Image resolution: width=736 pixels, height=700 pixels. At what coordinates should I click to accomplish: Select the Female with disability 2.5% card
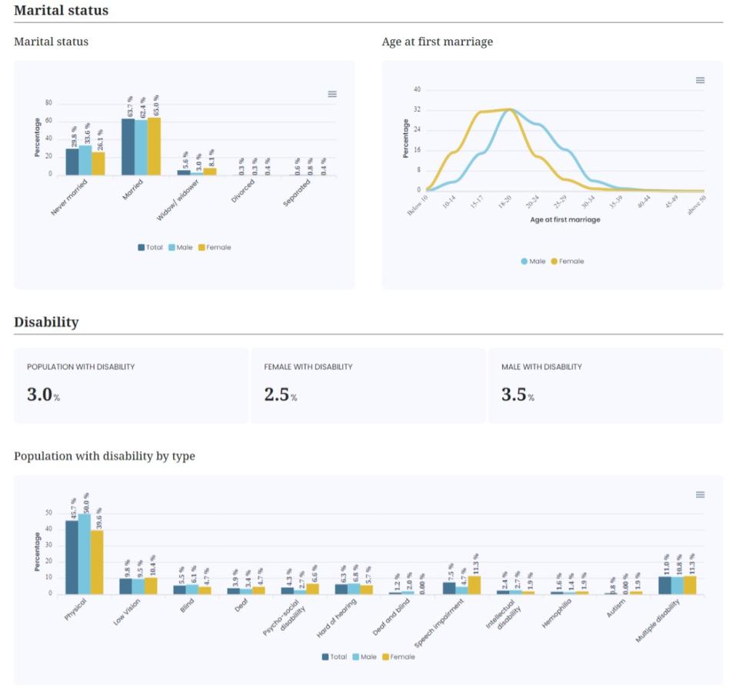(x=368, y=385)
